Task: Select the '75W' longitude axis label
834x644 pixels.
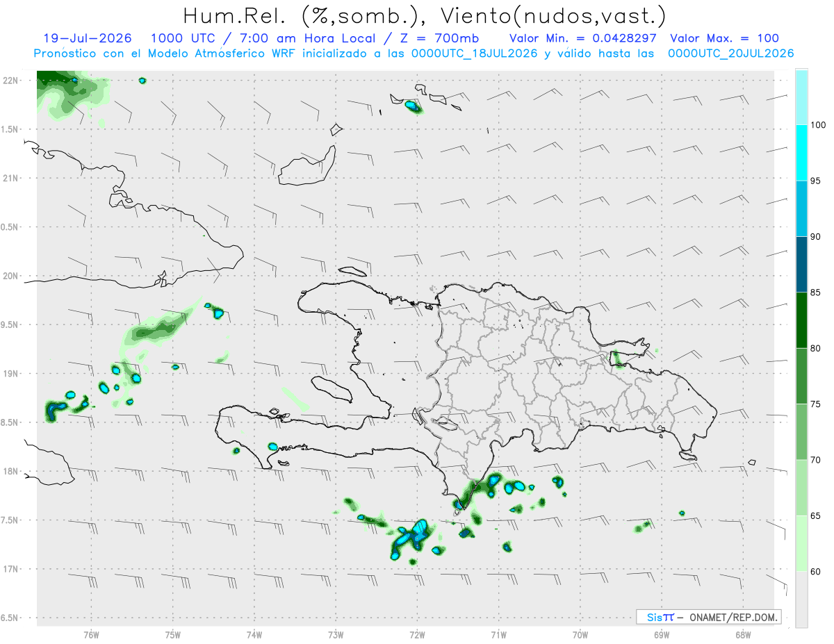Action: 173,634
